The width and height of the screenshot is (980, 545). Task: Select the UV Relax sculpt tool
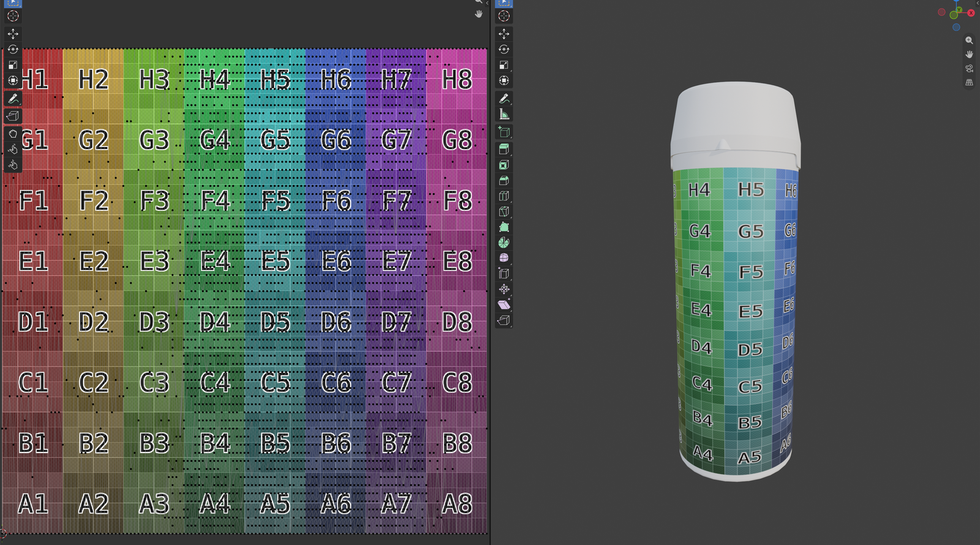13,149
